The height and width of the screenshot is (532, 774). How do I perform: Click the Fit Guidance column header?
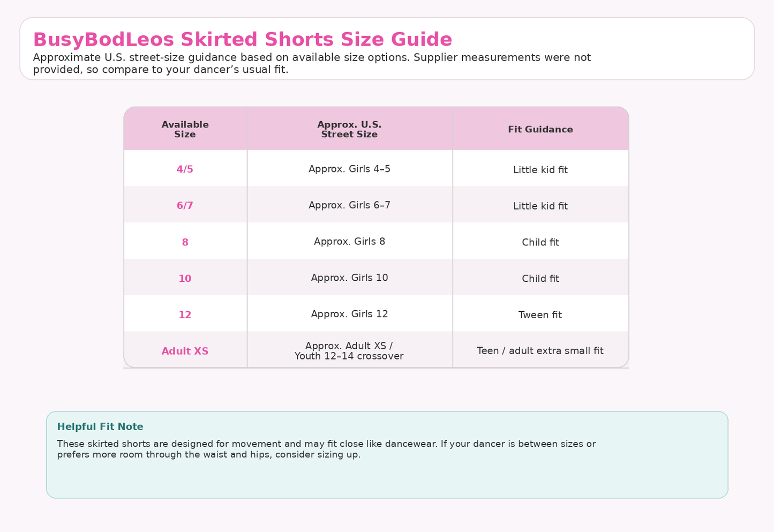click(540, 130)
